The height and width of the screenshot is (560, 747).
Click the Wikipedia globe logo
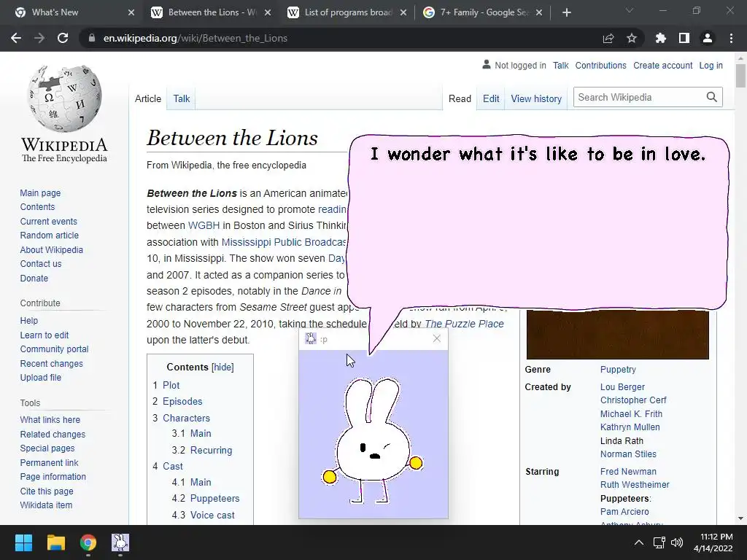(x=65, y=98)
